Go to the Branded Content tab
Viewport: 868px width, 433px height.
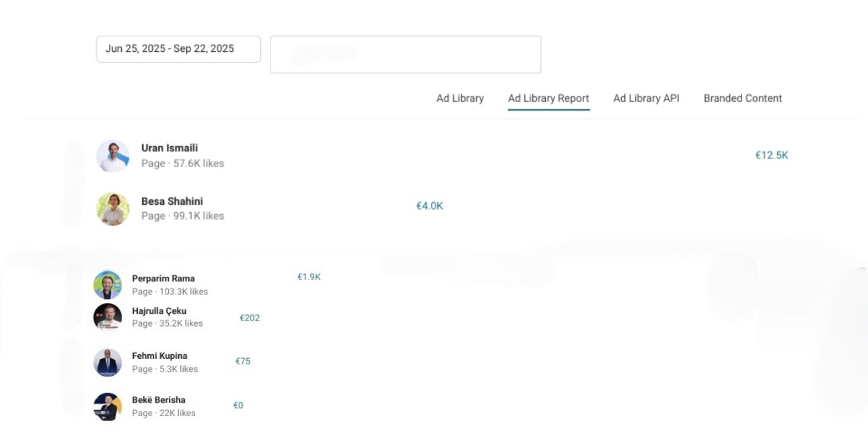pyautogui.click(x=742, y=98)
